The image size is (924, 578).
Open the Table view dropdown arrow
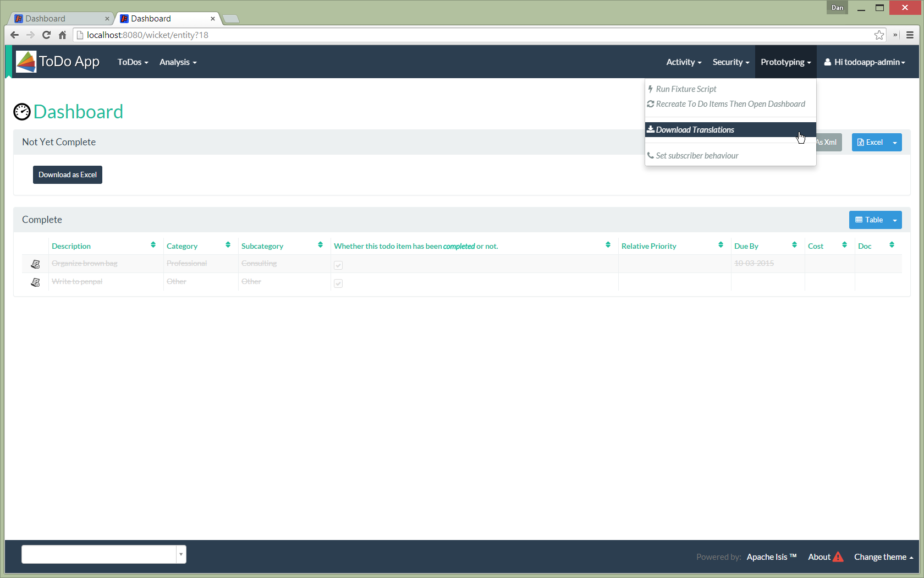(895, 220)
